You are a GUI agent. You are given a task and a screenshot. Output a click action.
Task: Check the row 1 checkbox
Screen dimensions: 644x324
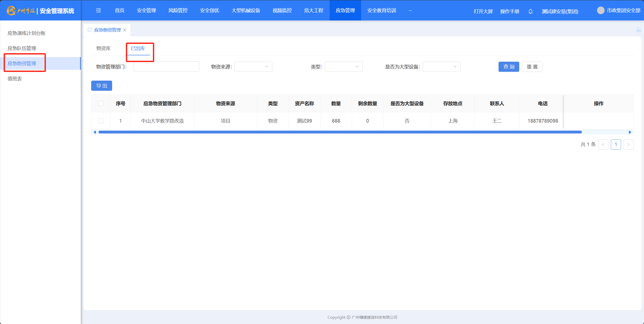[x=101, y=121]
